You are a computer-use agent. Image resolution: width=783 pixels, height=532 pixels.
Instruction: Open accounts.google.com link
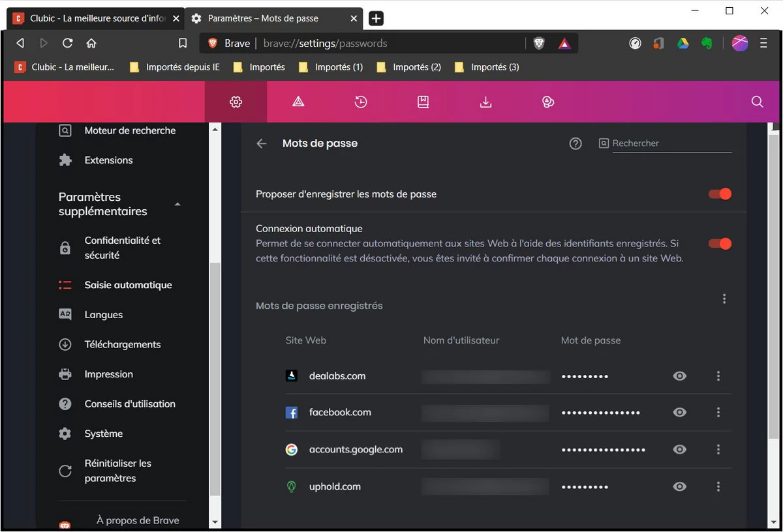coord(356,449)
